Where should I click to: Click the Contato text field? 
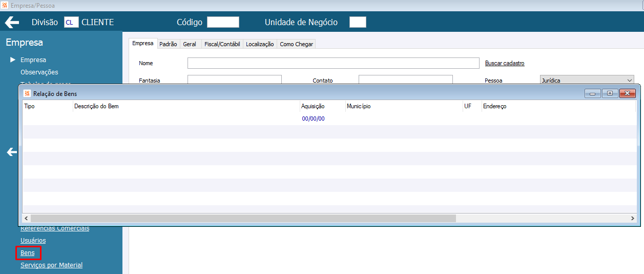[406, 80]
